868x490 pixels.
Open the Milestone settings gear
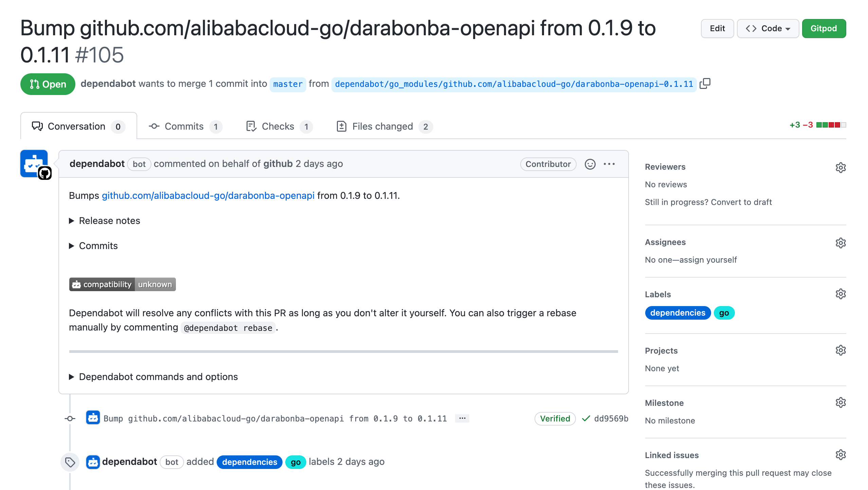pos(840,402)
